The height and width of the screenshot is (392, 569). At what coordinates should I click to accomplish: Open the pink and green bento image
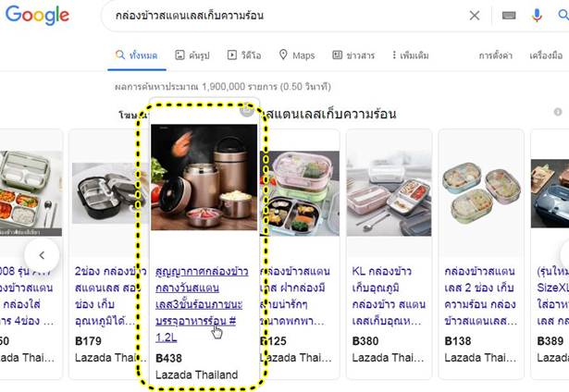[300, 193]
